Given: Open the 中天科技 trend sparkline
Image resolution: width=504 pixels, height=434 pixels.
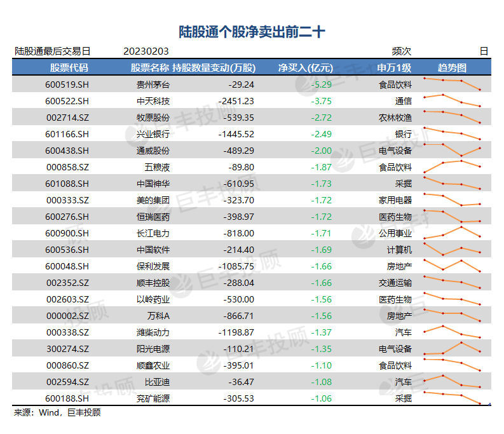Looking at the screenshot, I should (452, 100).
